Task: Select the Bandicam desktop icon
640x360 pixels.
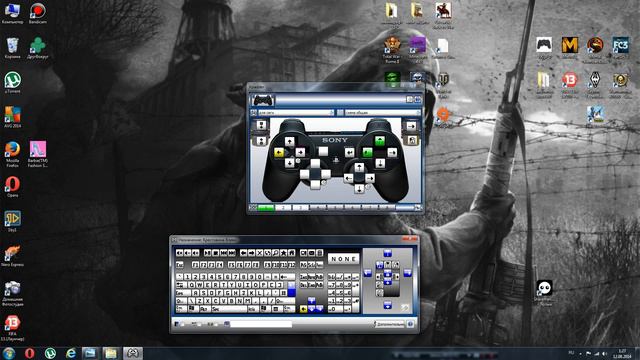Action: [x=38, y=13]
